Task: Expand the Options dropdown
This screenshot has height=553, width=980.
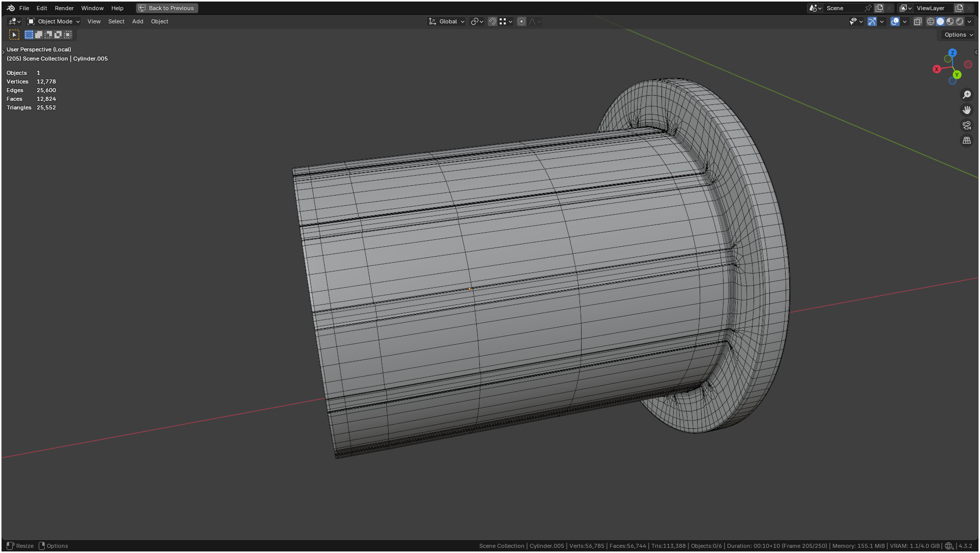Action: coord(958,35)
